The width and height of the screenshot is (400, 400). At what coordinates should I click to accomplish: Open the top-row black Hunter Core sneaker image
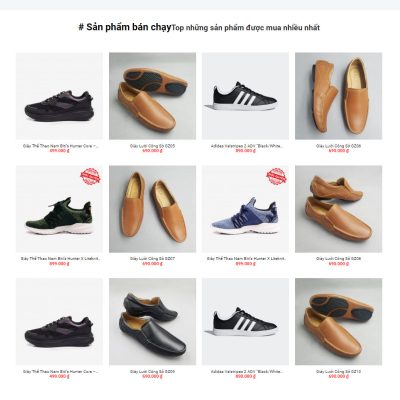tap(59, 96)
